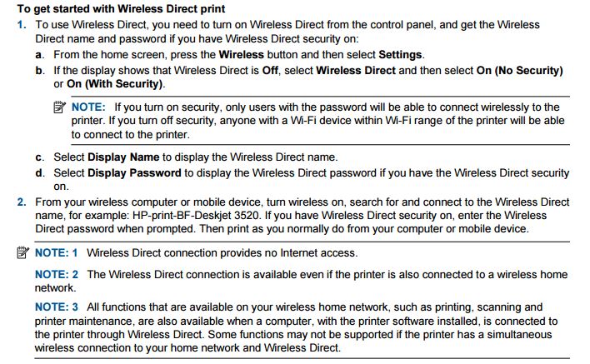Click bold 'On (With Security)' text
This screenshot has height=364, width=590.
tap(115, 83)
